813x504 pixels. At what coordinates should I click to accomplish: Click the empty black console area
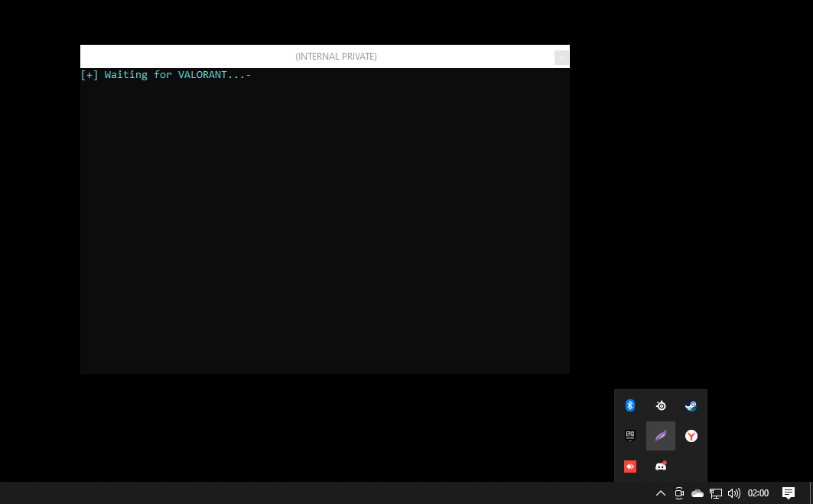pos(325,229)
